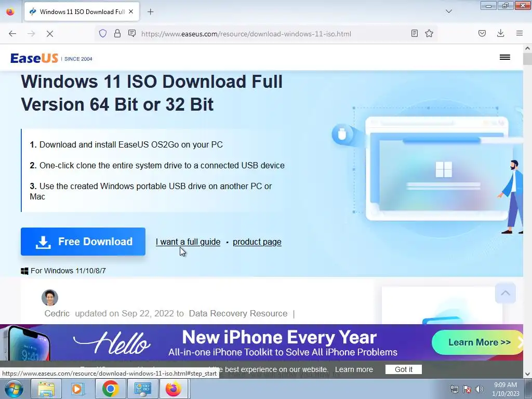Click the author Cedric avatar

[x=50, y=298]
